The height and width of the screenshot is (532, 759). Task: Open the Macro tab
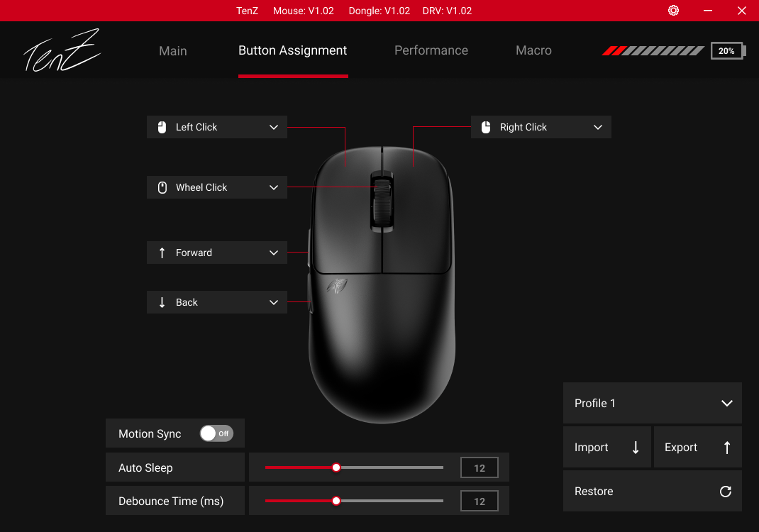click(533, 50)
